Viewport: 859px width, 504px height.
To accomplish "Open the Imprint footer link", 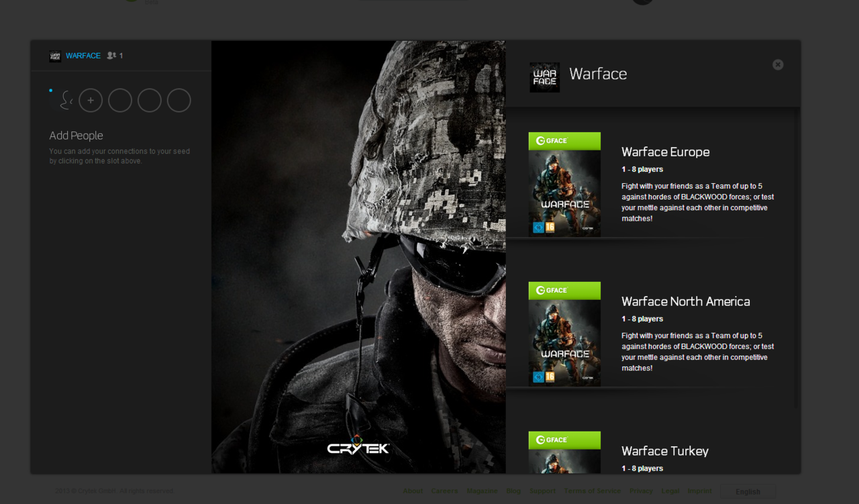I will coord(699,491).
